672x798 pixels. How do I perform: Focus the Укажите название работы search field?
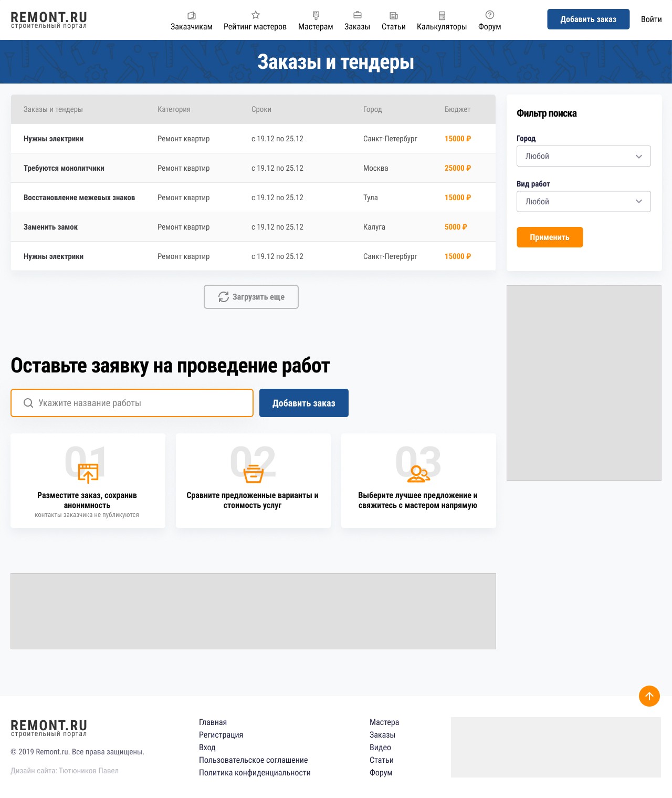[x=132, y=403]
